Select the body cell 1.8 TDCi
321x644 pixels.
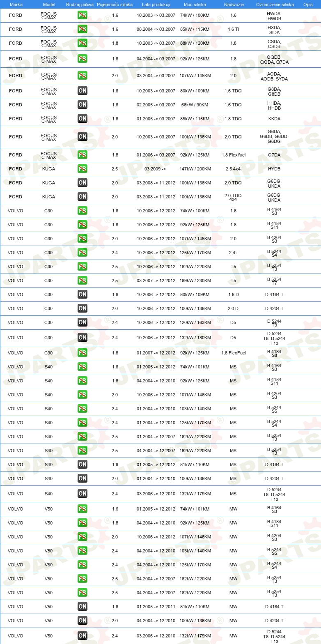click(x=233, y=119)
